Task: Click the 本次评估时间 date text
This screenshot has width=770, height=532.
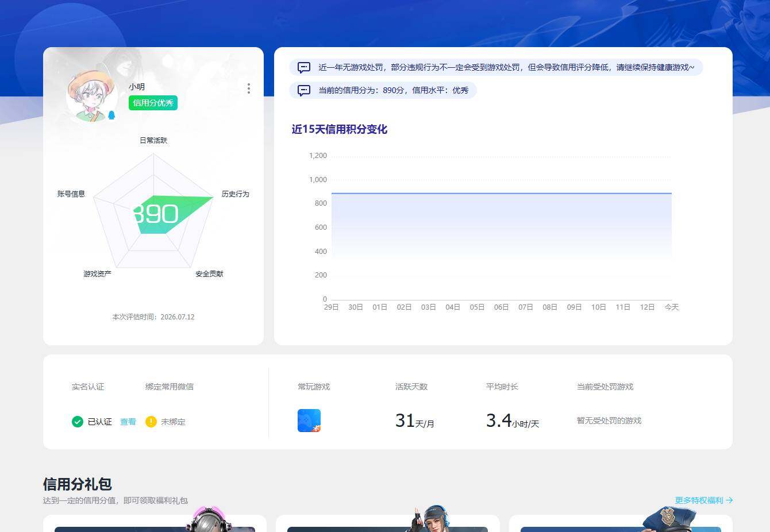Action: (153, 317)
